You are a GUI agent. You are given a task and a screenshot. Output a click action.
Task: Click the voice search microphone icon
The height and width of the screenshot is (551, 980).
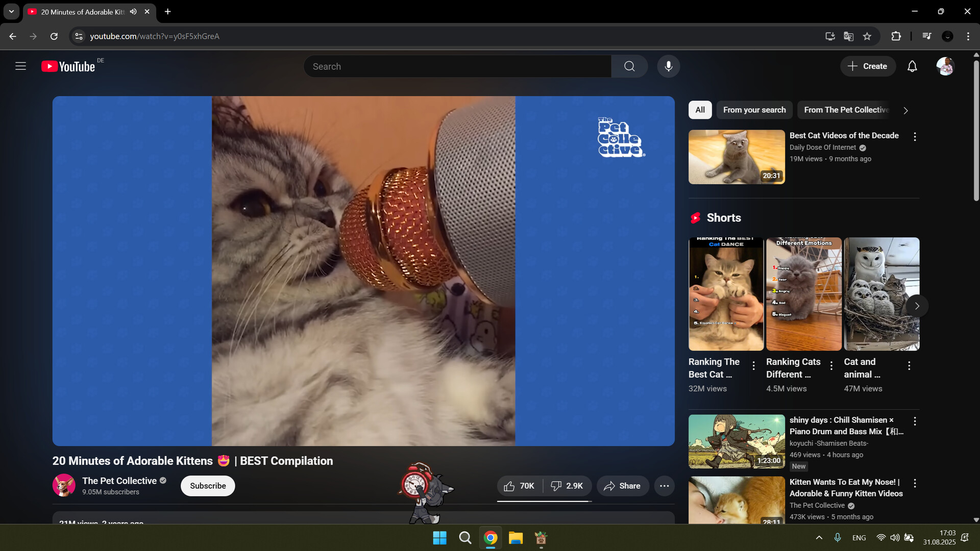(668, 66)
